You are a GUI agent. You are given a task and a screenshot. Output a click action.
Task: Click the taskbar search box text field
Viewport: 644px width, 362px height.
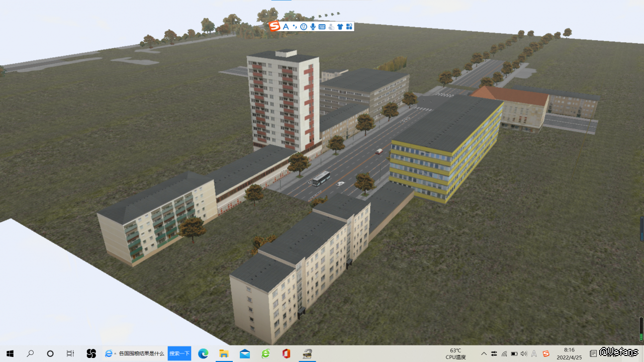click(141, 353)
